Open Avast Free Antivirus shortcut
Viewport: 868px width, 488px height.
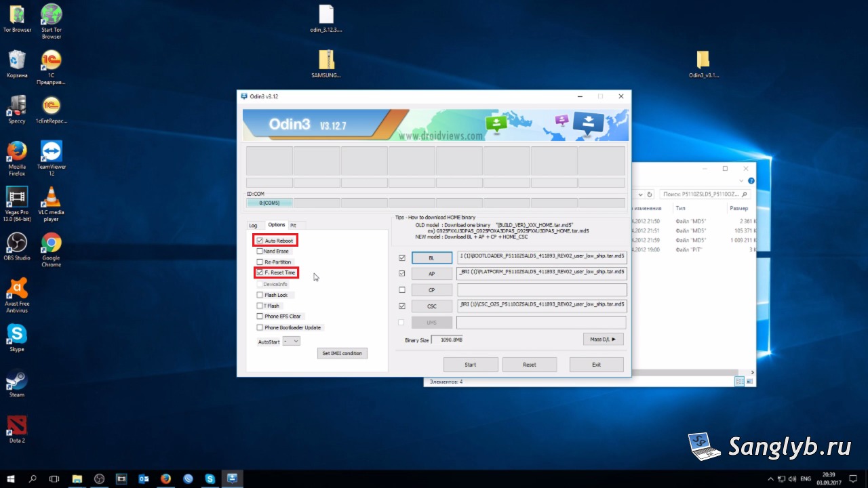pyautogui.click(x=17, y=296)
